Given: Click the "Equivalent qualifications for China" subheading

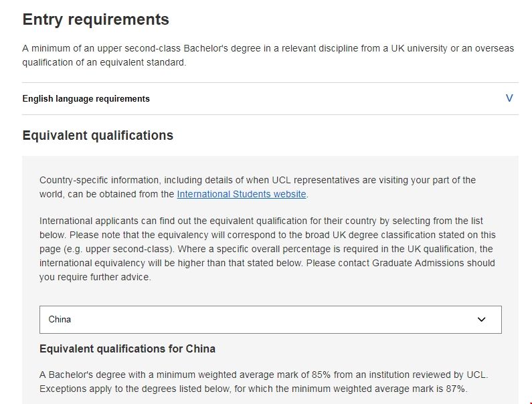Looking at the screenshot, I should [127, 348].
